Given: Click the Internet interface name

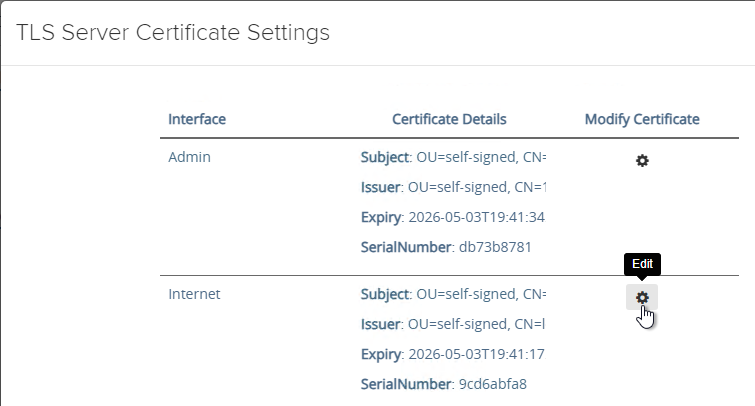Looking at the screenshot, I should 194,294.
